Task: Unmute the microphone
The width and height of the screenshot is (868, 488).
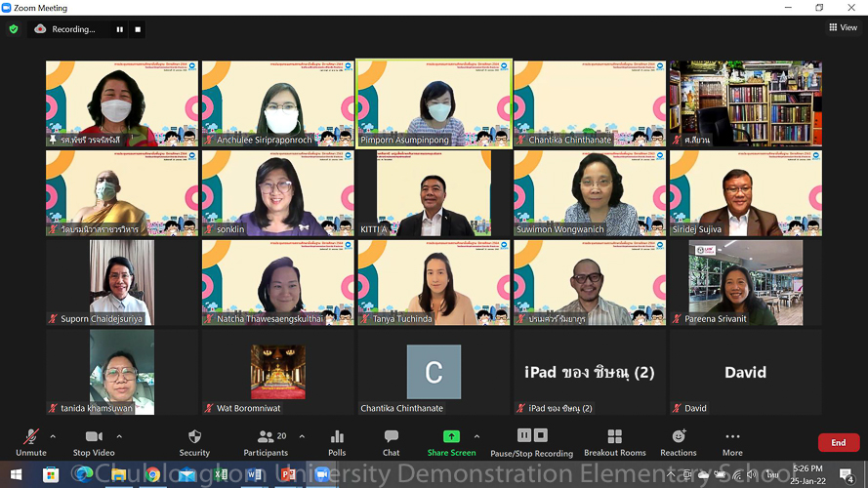Action: (31, 441)
